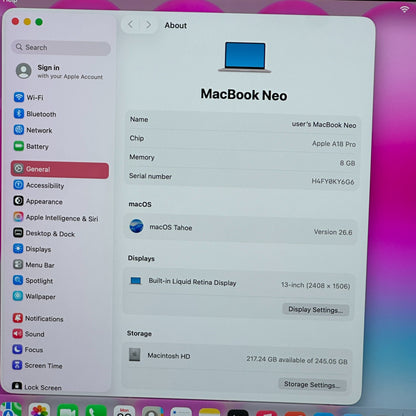
Task: Click the MacBook Neo laptop image
Action: (x=245, y=57)
